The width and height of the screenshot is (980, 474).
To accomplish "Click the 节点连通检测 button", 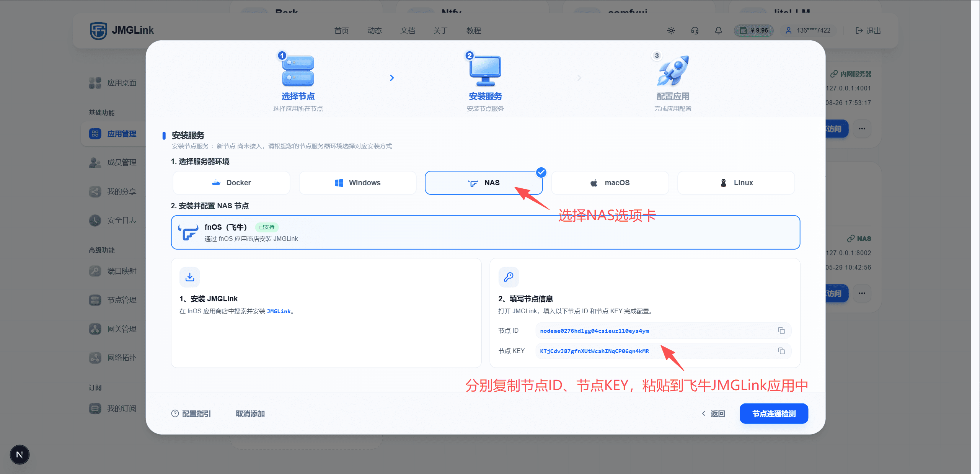I will pos(774,414).
